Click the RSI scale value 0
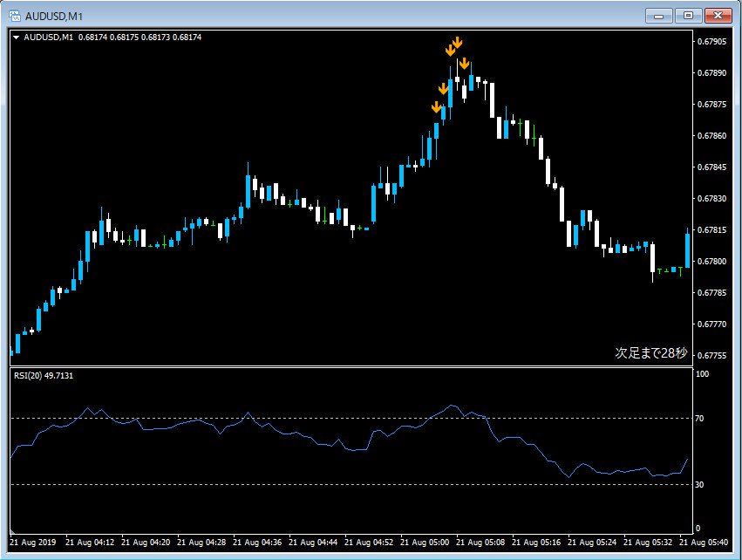This screenshot has width=742, height=560. pyautogui.click(x=698, y=529)
